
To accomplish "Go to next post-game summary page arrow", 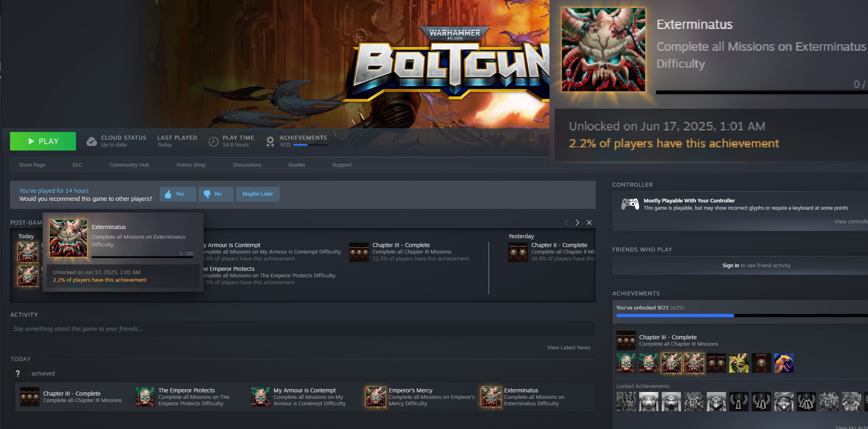I will (577, 223).
